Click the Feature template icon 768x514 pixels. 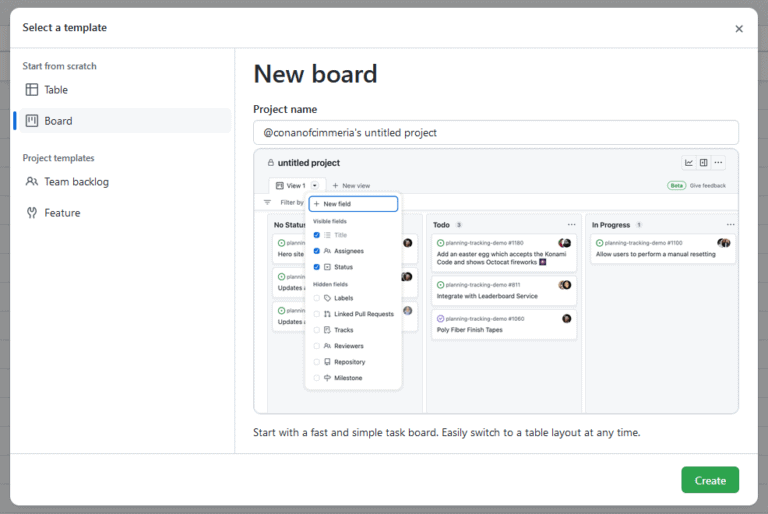point(32,213)
